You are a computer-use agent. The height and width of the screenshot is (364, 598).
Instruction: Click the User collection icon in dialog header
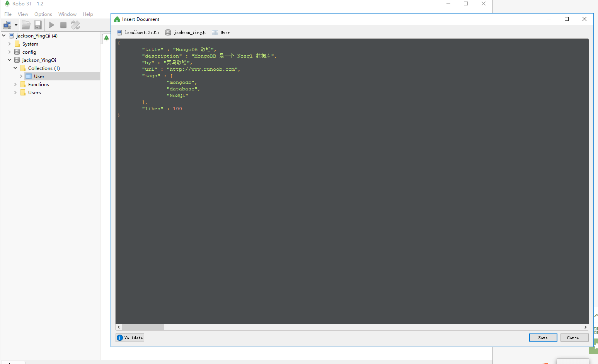click(x=215, y=32)
